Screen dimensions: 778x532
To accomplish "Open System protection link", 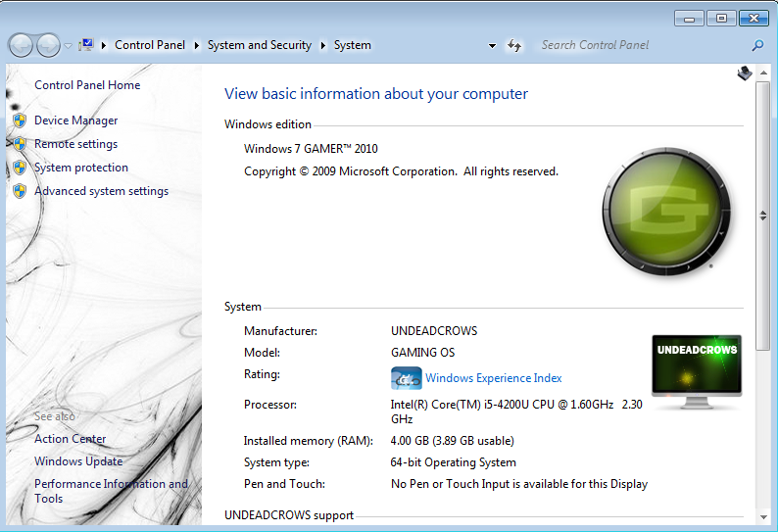I will pos(81,168).
